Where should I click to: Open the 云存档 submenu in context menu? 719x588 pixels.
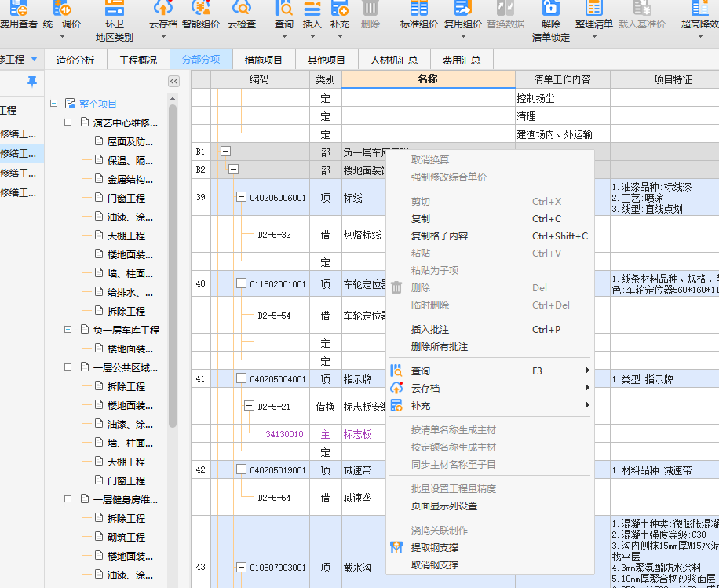[x=490, y=389]
